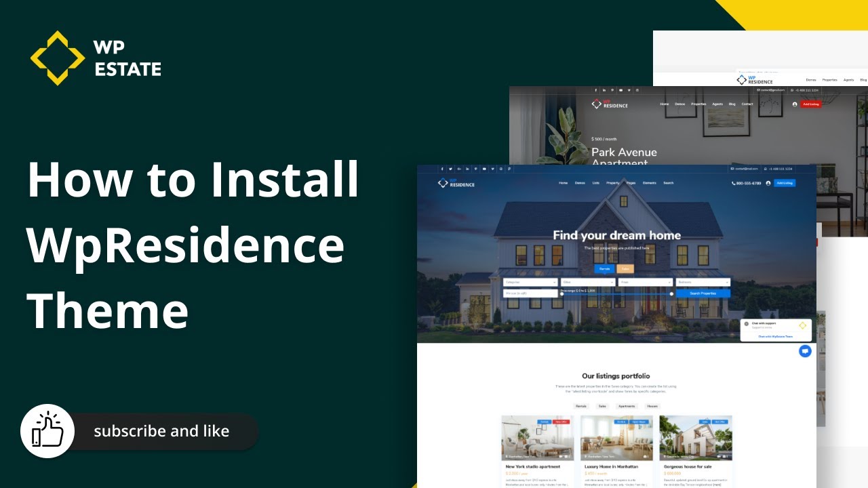Click the Search Properties button
The width and height of the screenshot is (868, 488).
click(x=703, y=293)
